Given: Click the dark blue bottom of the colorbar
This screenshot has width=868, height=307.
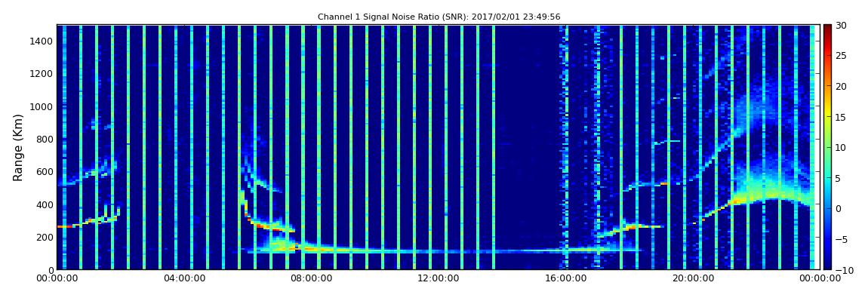Looking at the screenshot, I should coord(827,265).
